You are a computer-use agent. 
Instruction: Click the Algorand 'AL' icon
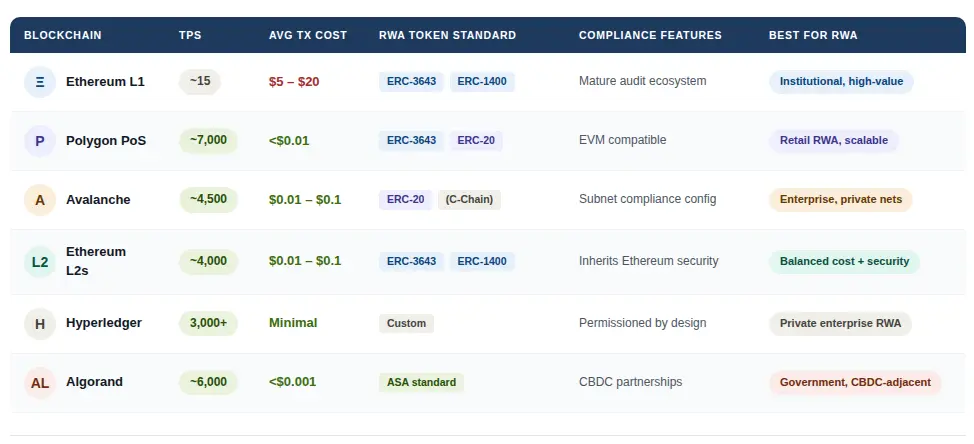(40, 382)
